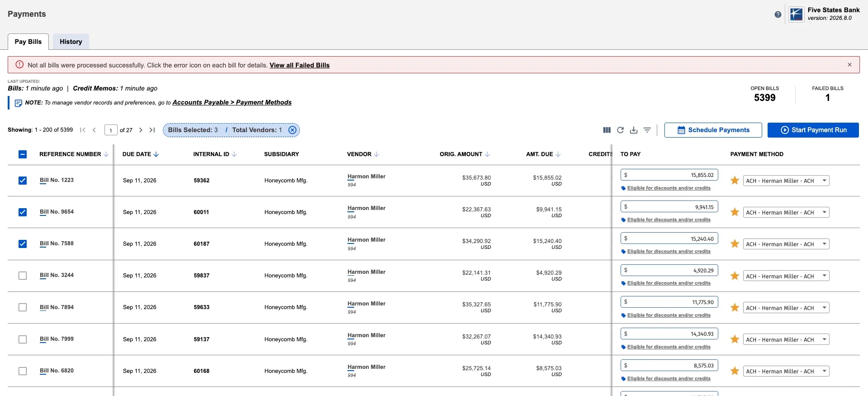The height and width of the screenshot is (396, 868).
Task: Click the page number input field
Action: click(111, 130)
